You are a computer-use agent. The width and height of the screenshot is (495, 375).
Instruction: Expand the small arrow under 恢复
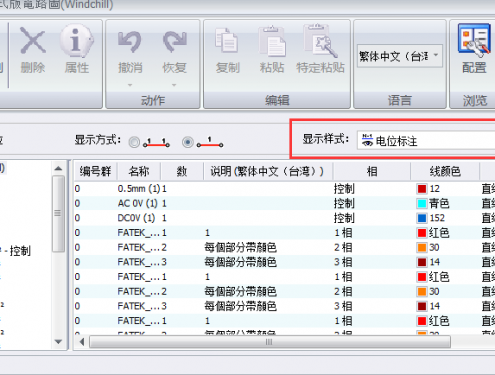click(174, 85)
